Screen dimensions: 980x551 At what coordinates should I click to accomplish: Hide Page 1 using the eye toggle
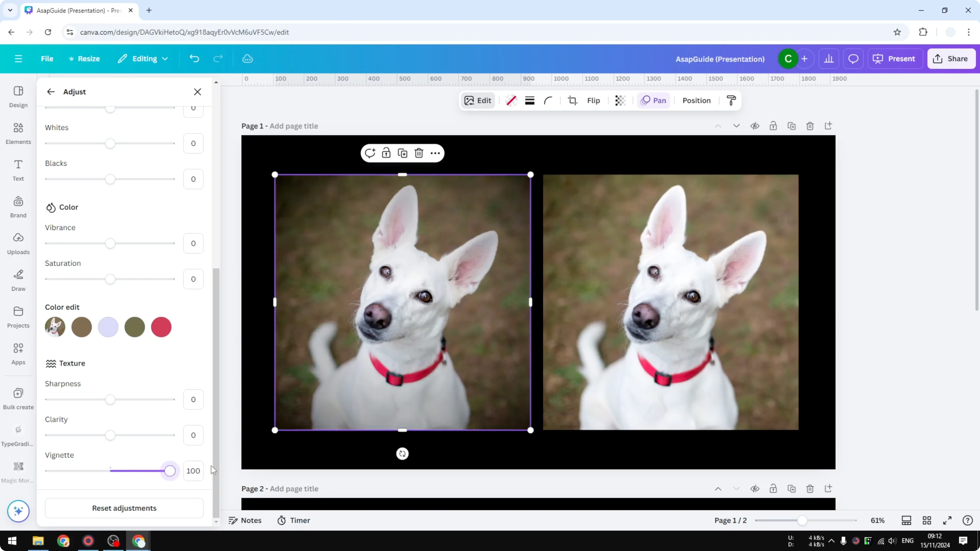click(x=755, y=126)
